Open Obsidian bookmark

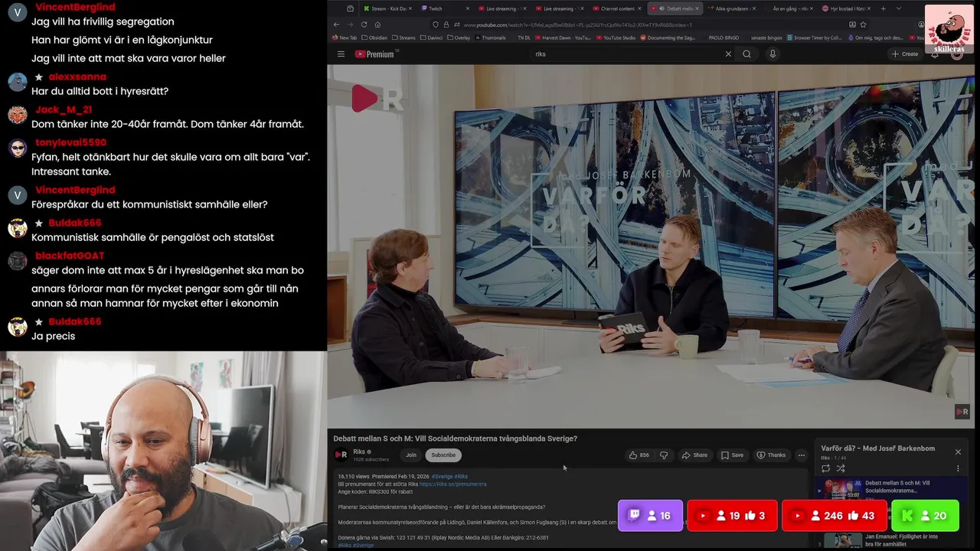pyautogui.click(x=374, y=37)
